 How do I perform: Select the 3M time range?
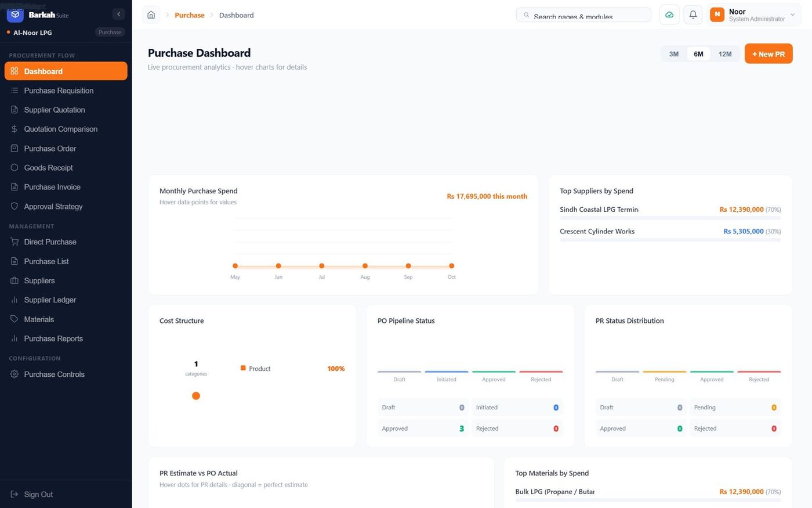pos(674,54)
